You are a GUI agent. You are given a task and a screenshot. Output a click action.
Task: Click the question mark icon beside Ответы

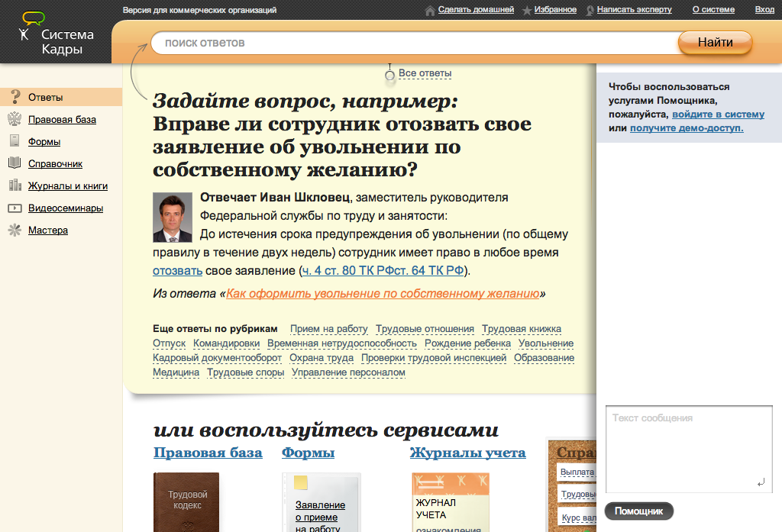pos(15,97)
